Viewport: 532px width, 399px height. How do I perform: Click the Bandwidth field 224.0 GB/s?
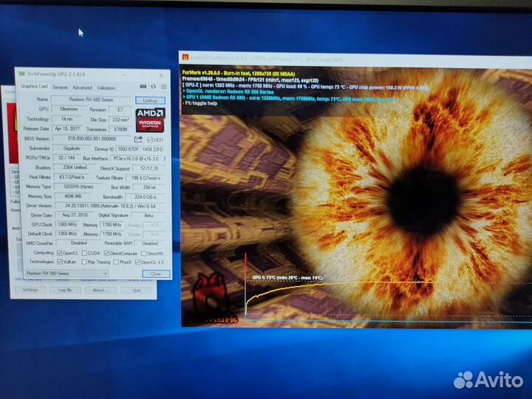click(x=146, y=197)
